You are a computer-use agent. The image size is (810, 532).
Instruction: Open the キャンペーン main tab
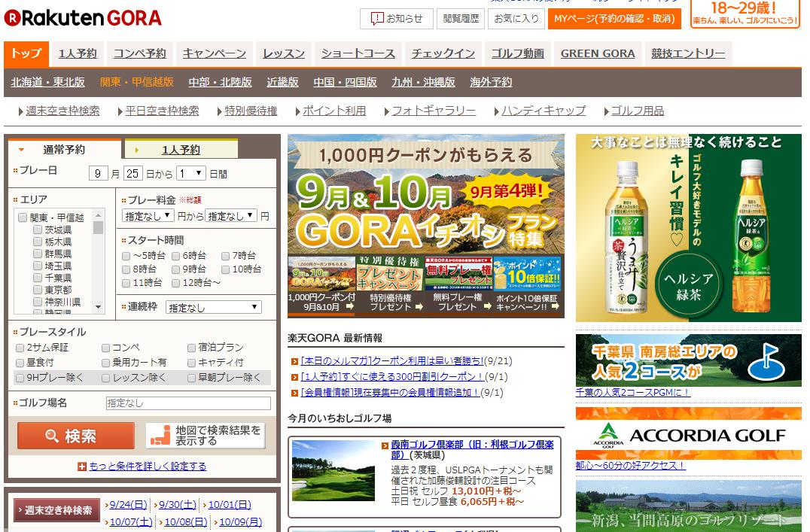tap(215, 53)
